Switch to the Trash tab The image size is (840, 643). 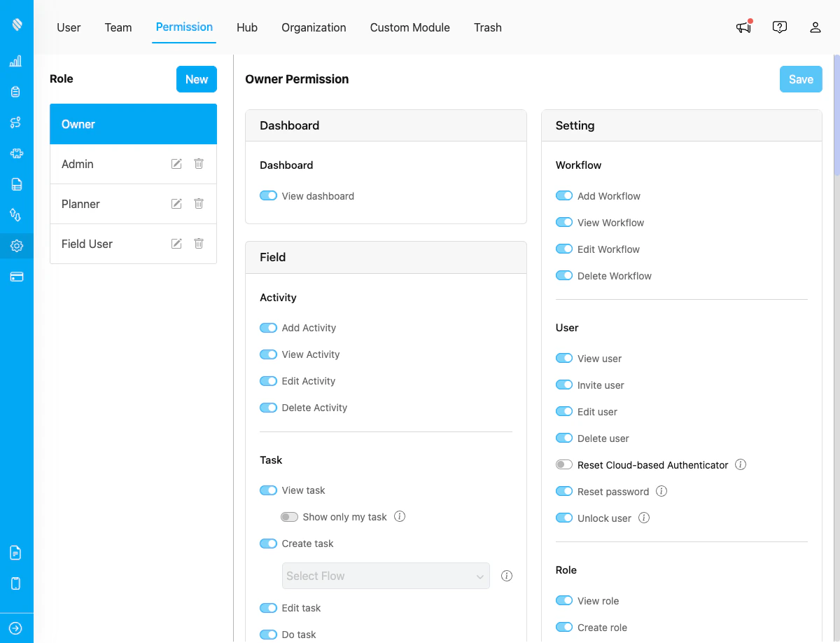488,27
